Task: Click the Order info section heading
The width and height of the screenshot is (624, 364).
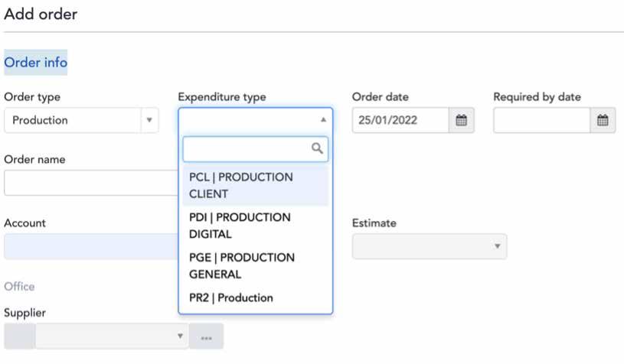Action: 36,63
